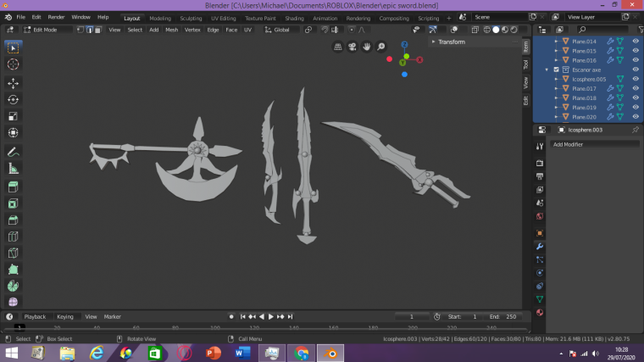Open the Object Data properties tab
The image size is (644, 362).
pos(540,299)
